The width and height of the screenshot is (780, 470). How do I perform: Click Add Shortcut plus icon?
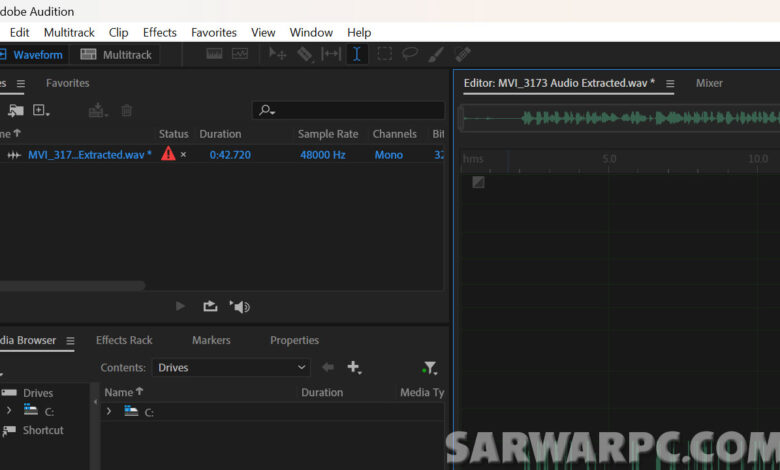tap(354, 368)
